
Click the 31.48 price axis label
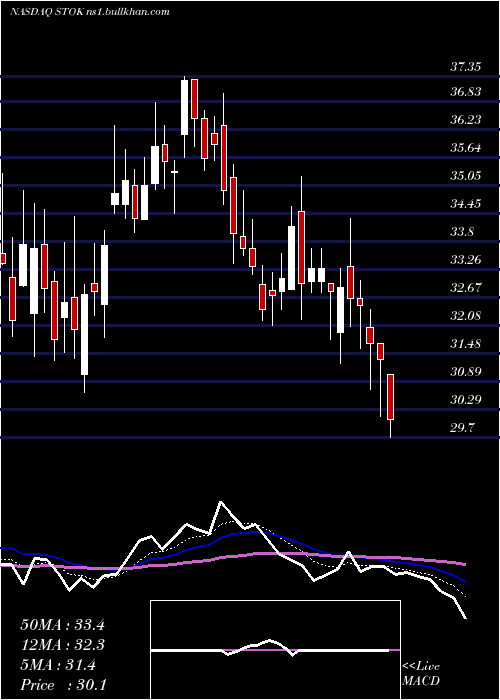(x=465, y=344)
